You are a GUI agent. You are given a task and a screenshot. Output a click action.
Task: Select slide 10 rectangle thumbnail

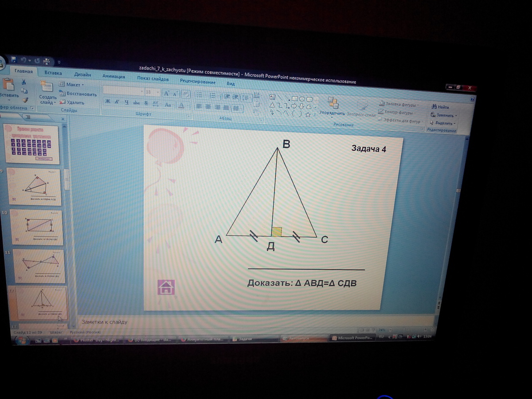[36, 228]
